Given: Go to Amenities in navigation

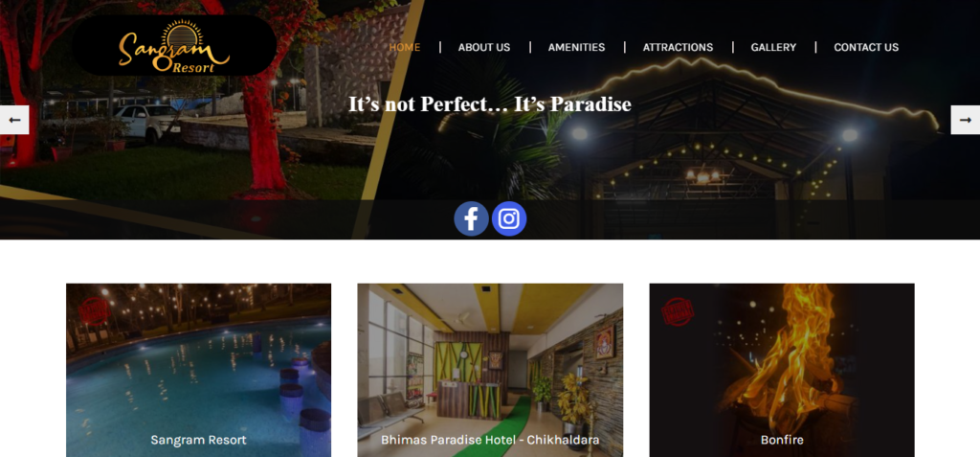Looking at the screenshot, I should click(x=576, y=47).
